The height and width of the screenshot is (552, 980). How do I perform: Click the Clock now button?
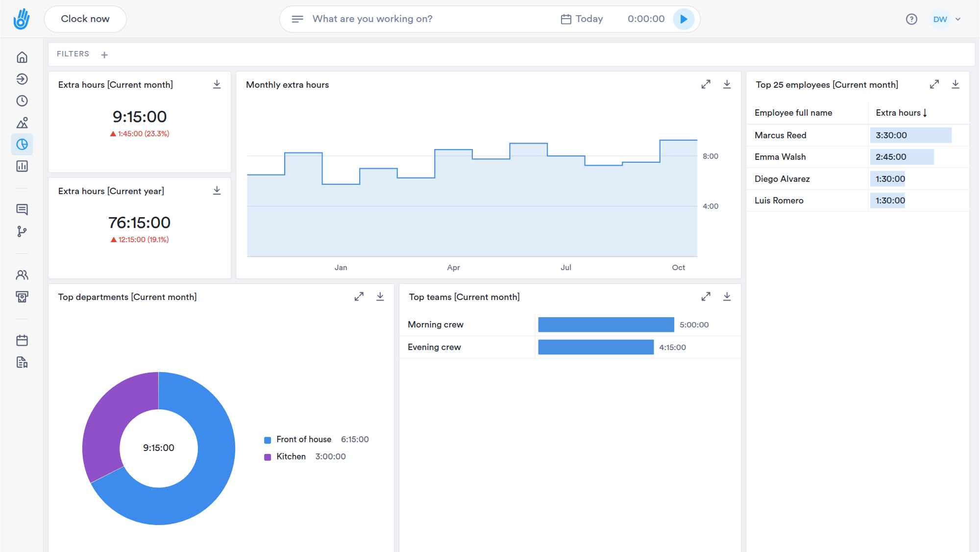(85, 19)
